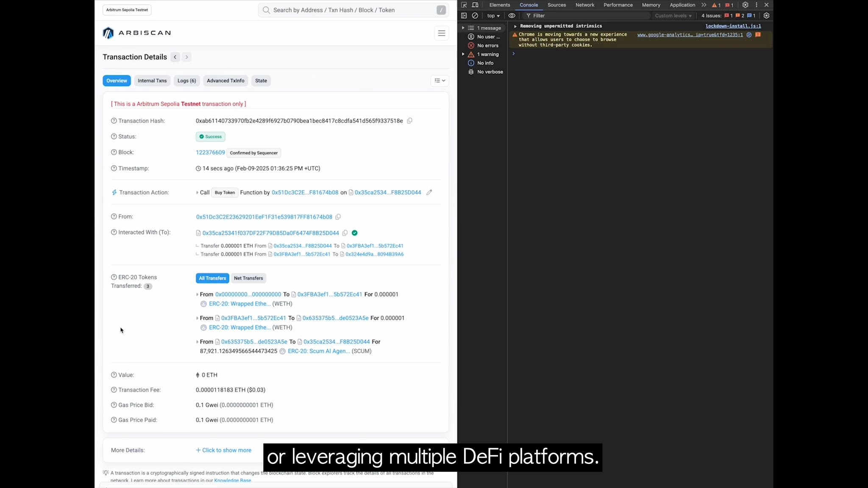The width and height of the screenshot is (868, 488).
Task: Click the Arbiscan logo
Action: click(136, 33)
